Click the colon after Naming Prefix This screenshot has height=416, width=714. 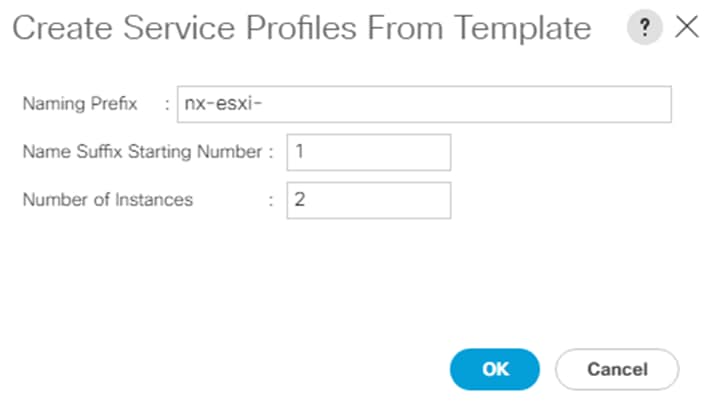click(167, 104)
